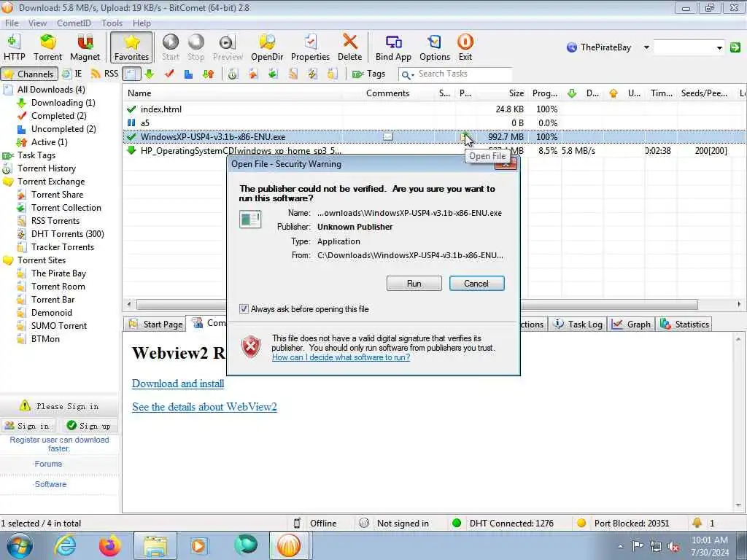Open the Search Tasks magnifier dropdown
747x560 pixels.
407,74
